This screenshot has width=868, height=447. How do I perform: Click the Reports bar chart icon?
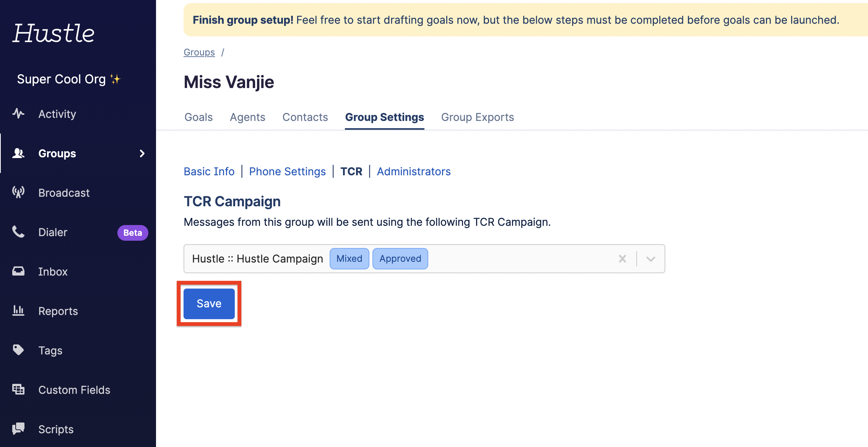pyautogui.click(x=18, y=311)
